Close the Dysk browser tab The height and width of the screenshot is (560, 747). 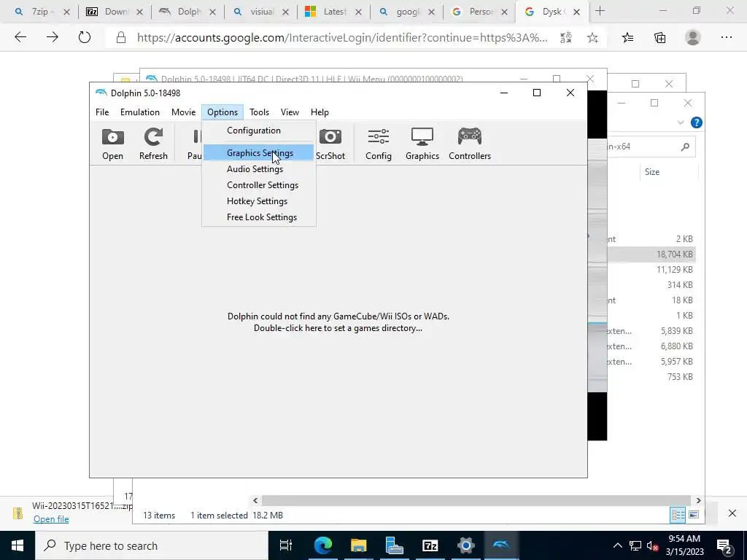coord(576,12)
